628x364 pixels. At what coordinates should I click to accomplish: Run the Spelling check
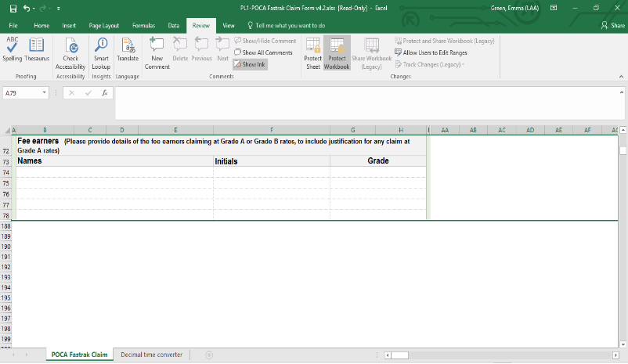click(13, 49)
